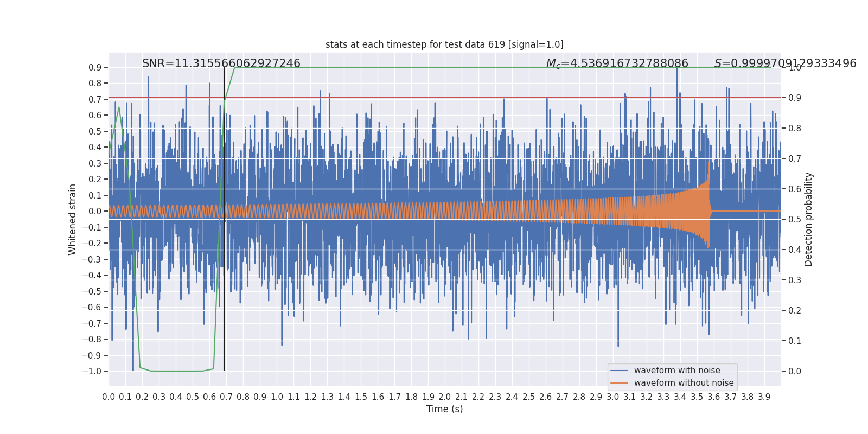Click the orange line sample in the legend
The height and width of the screenshot is (434, 868).
coord(620,383)
